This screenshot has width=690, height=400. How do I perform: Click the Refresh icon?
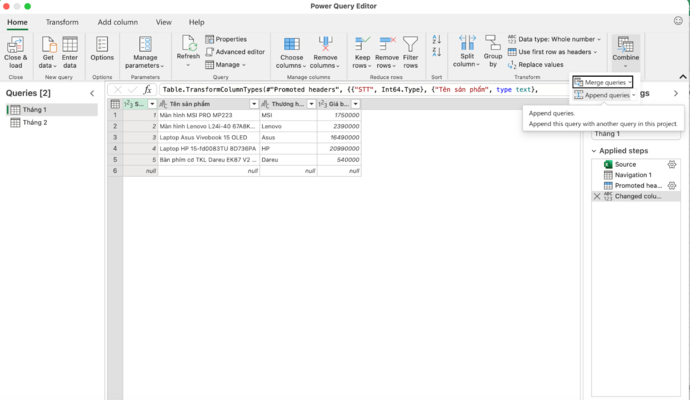(x=188, y=43)
